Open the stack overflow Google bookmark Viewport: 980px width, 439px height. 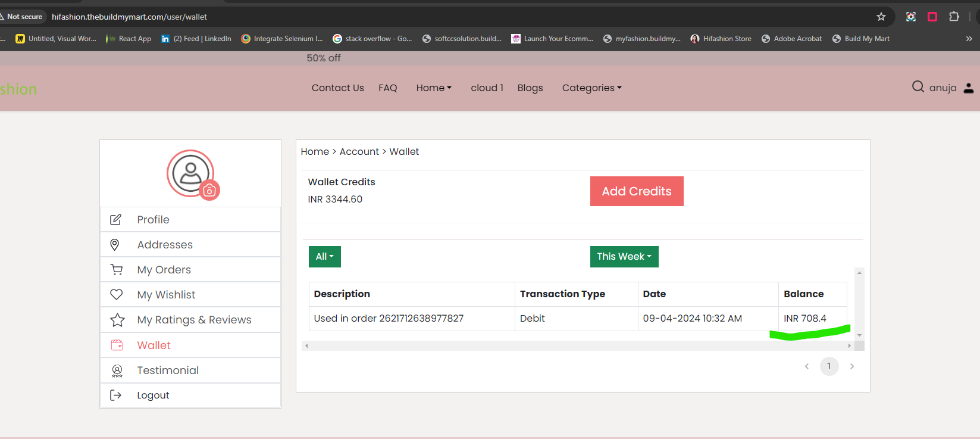pos(372,39)
